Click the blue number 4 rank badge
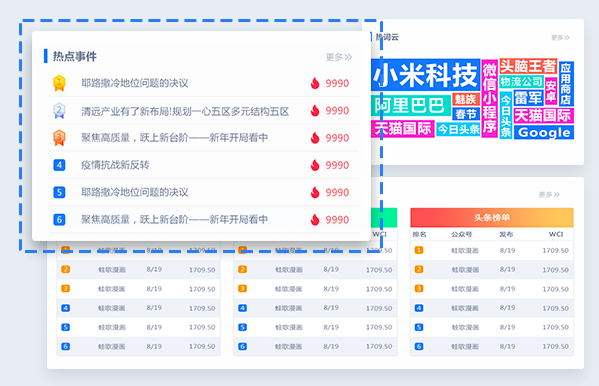This screenshot has width=599, height=386. click(x=59, y=165)
